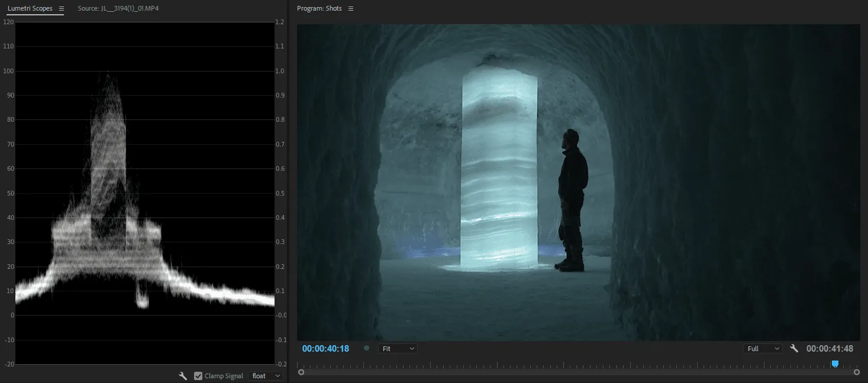Select the Program: Shots panel tab
Screen dimensions: 868x383
tap(319, 9)
